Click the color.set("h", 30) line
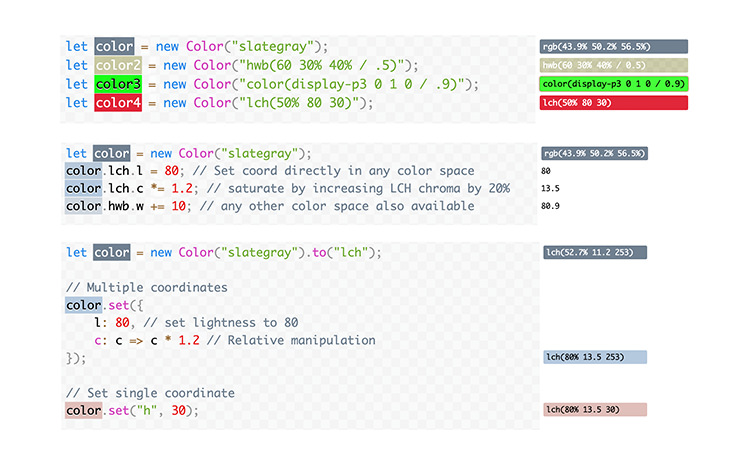This screenshot has height=462, width=750. tap(132, 410)
